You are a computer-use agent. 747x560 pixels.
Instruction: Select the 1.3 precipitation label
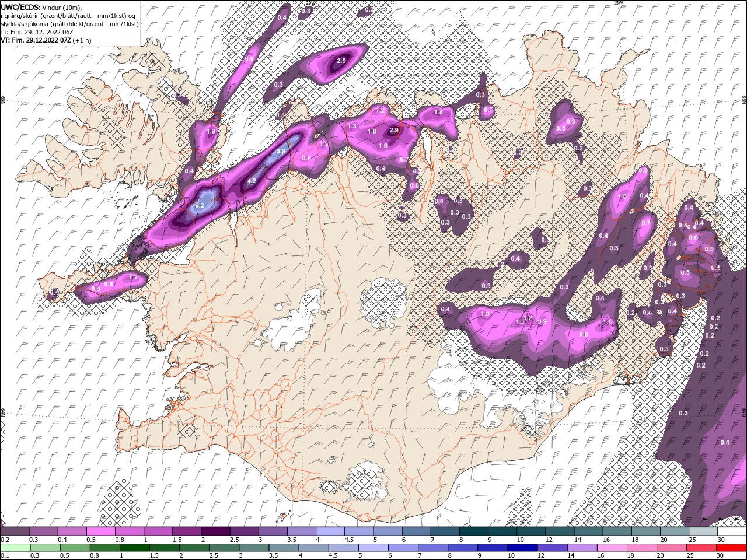tap(352, 126)
